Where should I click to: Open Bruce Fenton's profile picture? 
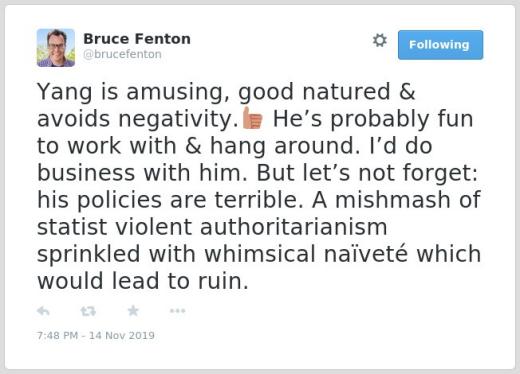[x=56, y=48]
